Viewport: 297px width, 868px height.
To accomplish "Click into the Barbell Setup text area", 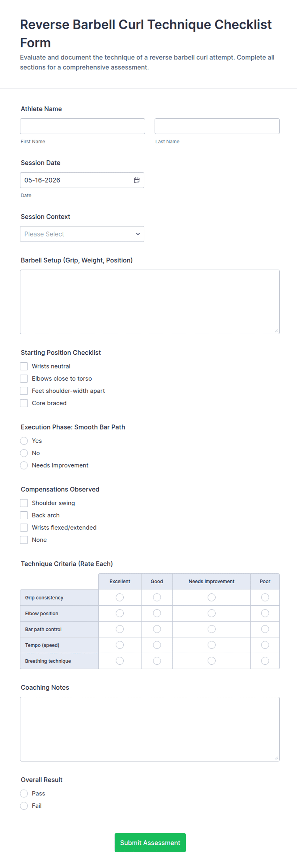I will (x=150, y=302).
